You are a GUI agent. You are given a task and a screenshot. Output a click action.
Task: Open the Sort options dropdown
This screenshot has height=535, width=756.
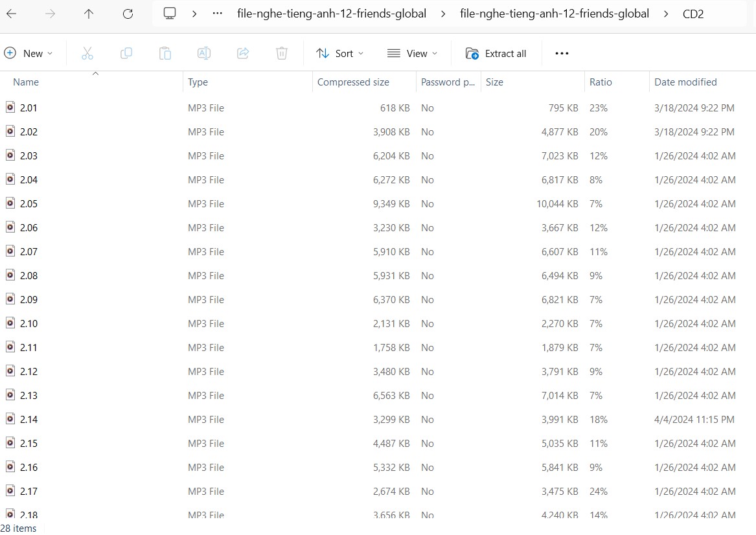340,54
